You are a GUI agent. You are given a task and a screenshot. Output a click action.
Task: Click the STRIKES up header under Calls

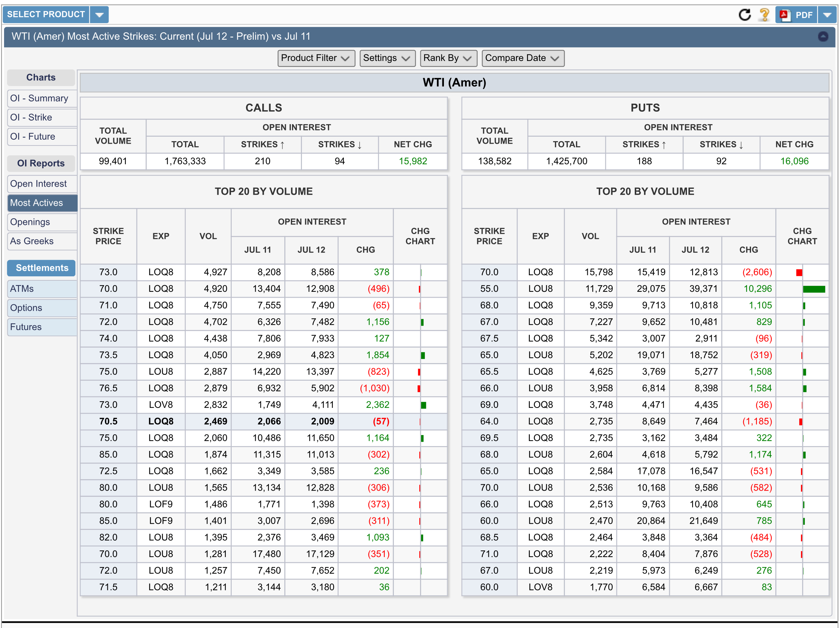[262, 144]
